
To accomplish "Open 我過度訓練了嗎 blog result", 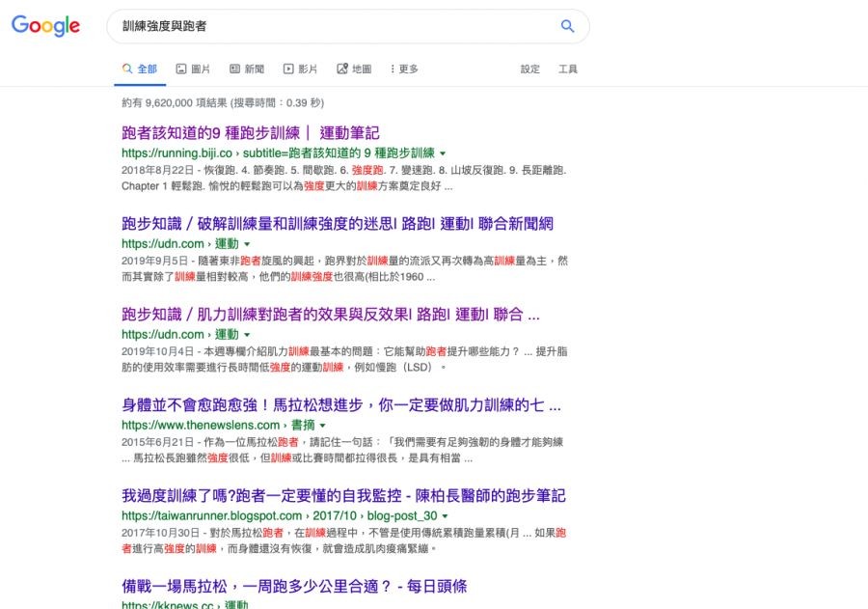I will [342, 495].
